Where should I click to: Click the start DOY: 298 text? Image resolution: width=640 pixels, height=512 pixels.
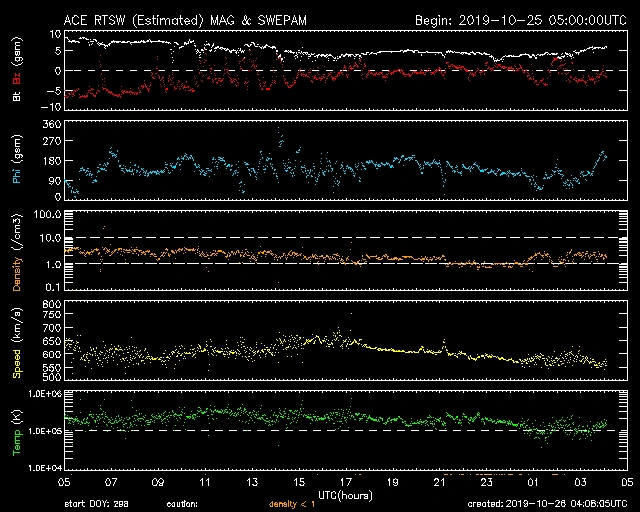(97, 504)
